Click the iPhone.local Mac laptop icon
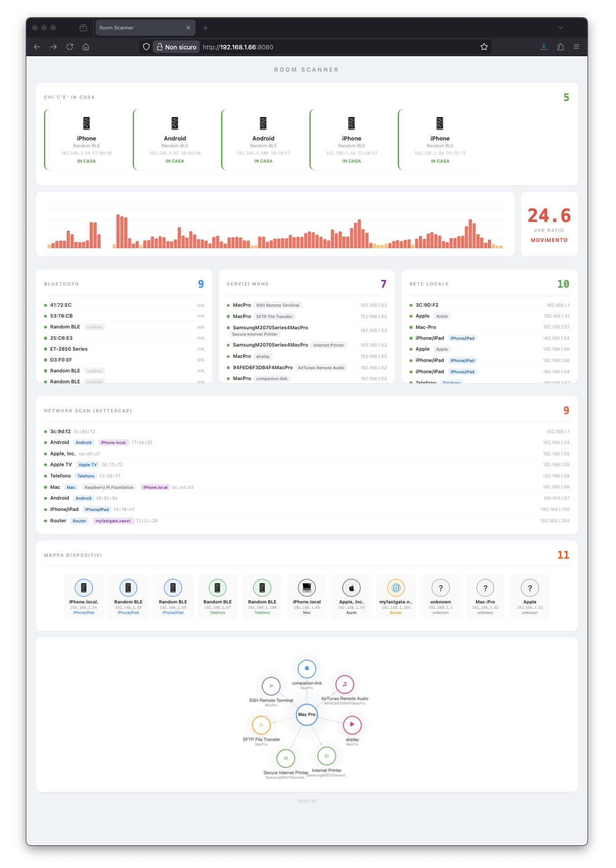616x868 pixels. click(307, 588)
